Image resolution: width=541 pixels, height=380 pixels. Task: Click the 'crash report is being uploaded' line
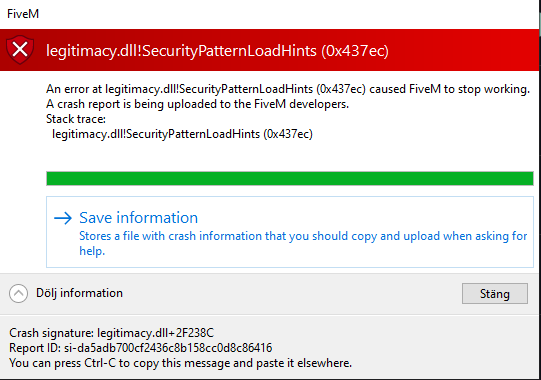click(x=198, y=104)
